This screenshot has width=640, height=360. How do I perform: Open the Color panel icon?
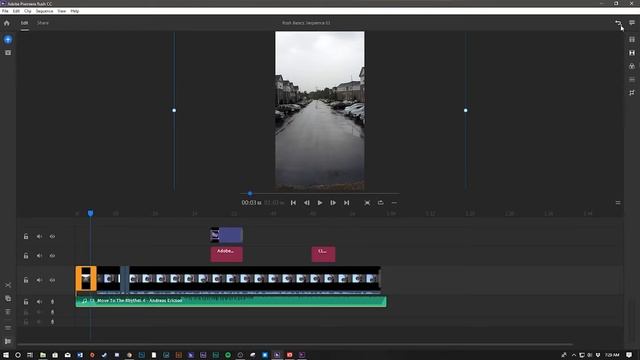point(632,66)
